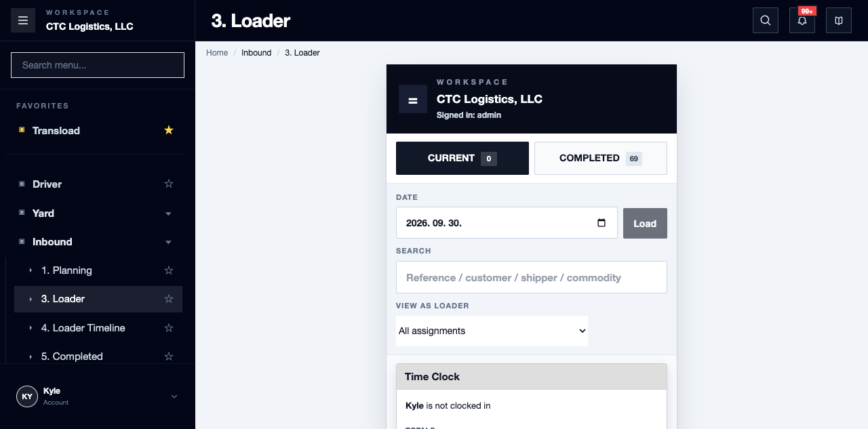868x429 pixels.
Task: Select the Yard menu item
Action: [x=43, y=213]
